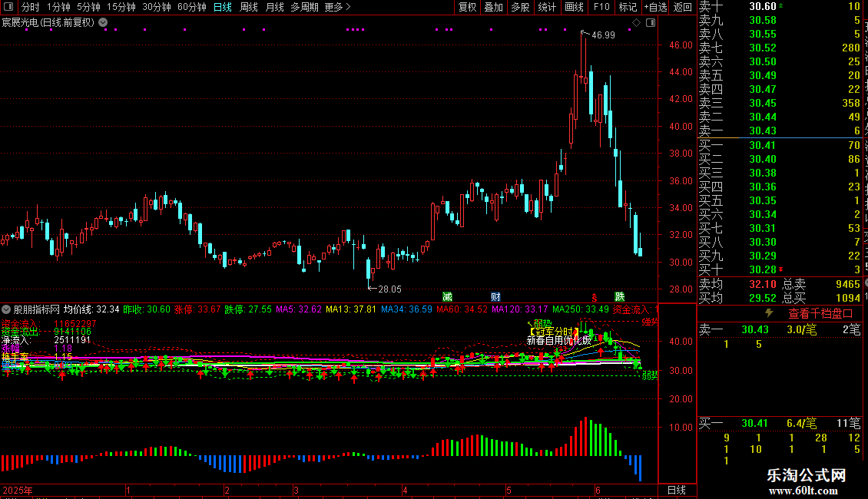Click the red S marker icon
The width and height of the screenshot is (868, 499).
[x=594, y=298]
